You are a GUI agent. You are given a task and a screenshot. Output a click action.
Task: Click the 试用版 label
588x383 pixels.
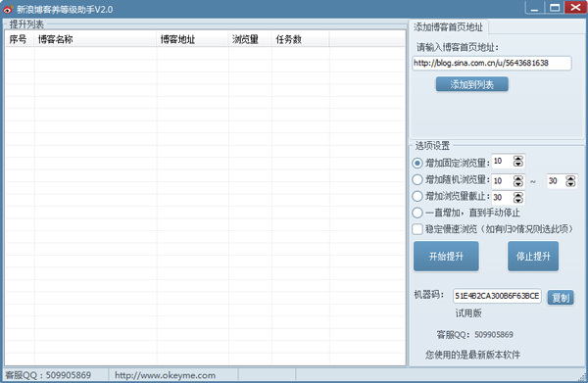[468, 313]
